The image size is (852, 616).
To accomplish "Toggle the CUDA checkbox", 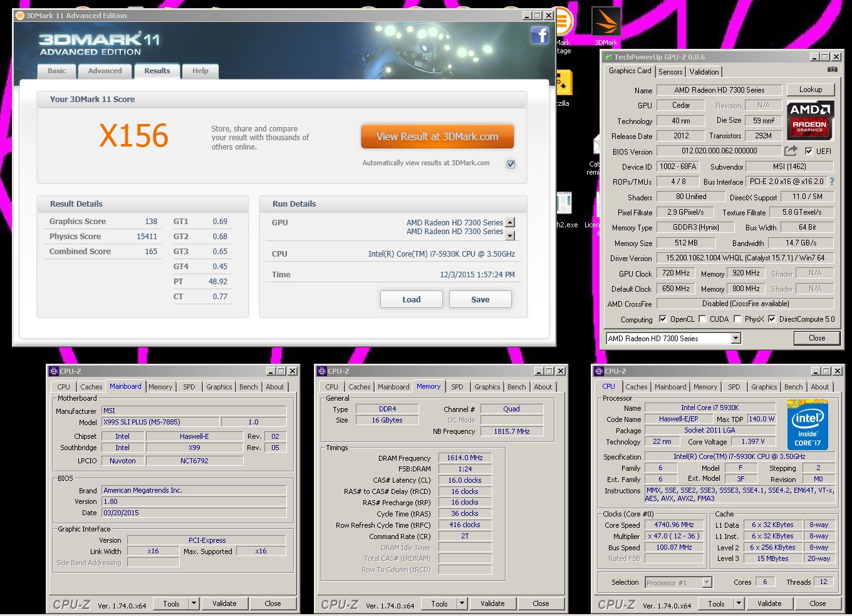I will tap(702, 319).
